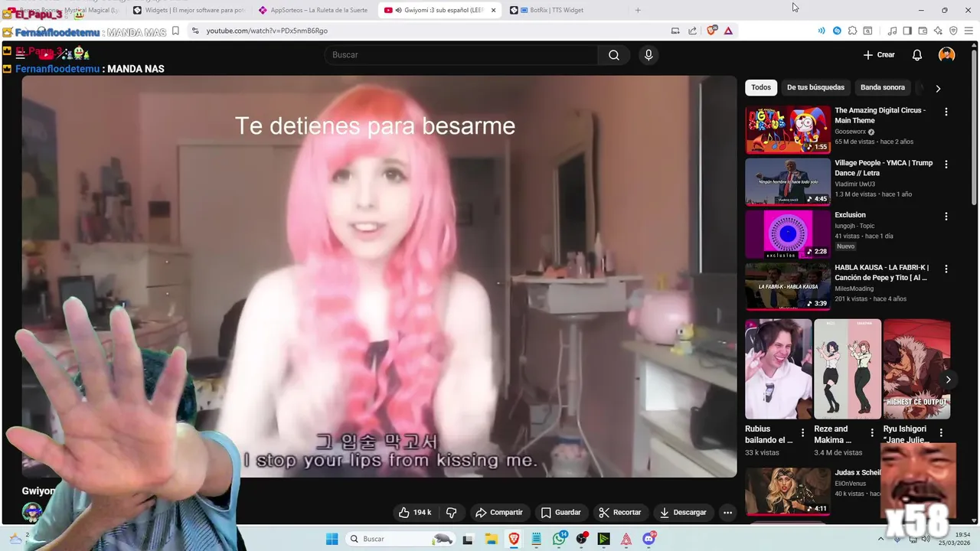
Task: Open the more actions ellipsis below video
Action: coord(728,512)
